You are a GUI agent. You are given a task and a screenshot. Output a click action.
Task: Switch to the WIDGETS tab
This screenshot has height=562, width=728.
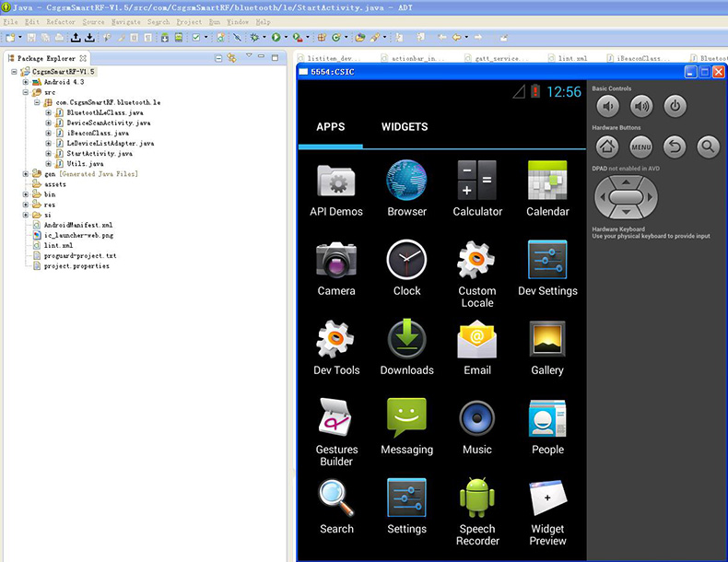coord(405,127)
